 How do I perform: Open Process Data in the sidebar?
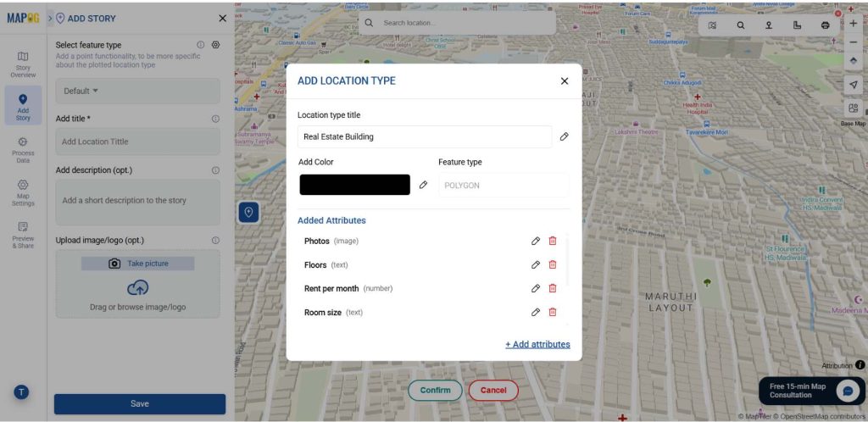(23, 150)
